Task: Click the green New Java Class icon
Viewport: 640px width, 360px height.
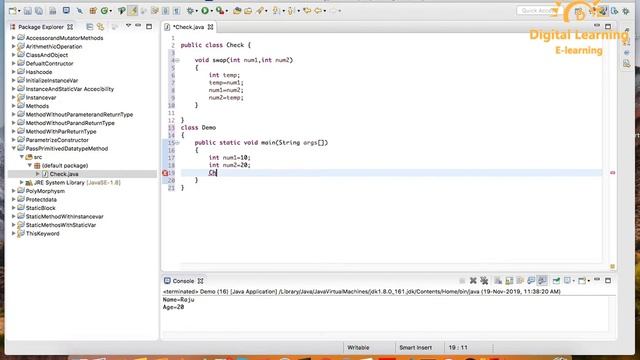Action: [104, 11]
